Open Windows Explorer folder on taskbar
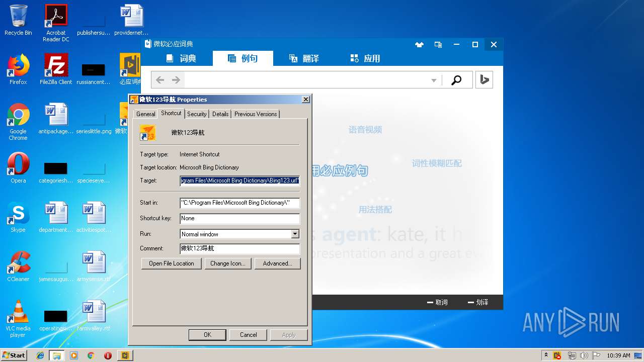 pos(56,355)
